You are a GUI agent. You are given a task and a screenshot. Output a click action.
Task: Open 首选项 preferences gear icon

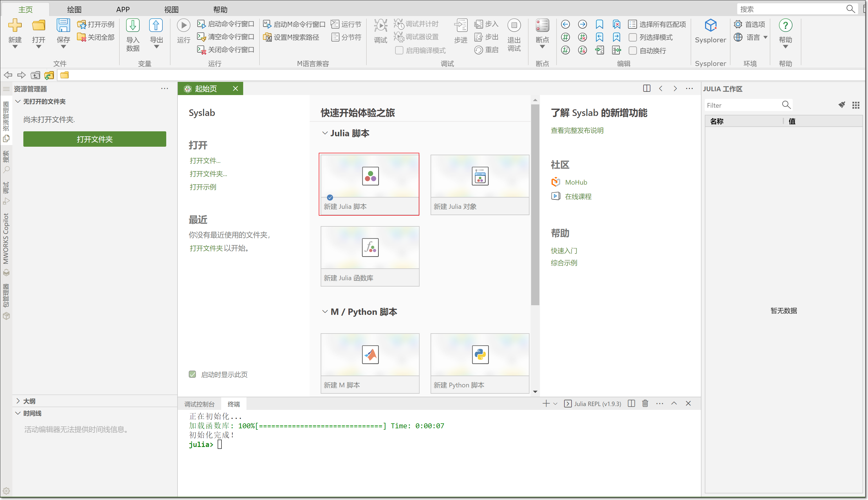pyautogui.click(x=737, y=24)
